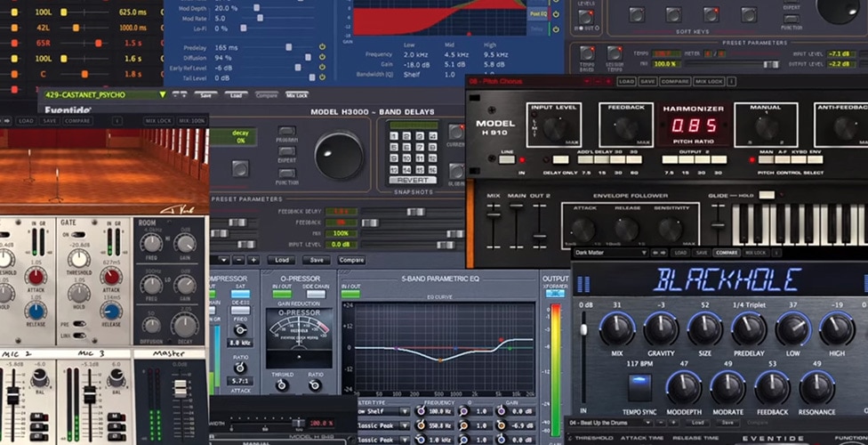Click Mix Lock in H3000 Band Delays header

pyautogui.click(x=297, y=95)
